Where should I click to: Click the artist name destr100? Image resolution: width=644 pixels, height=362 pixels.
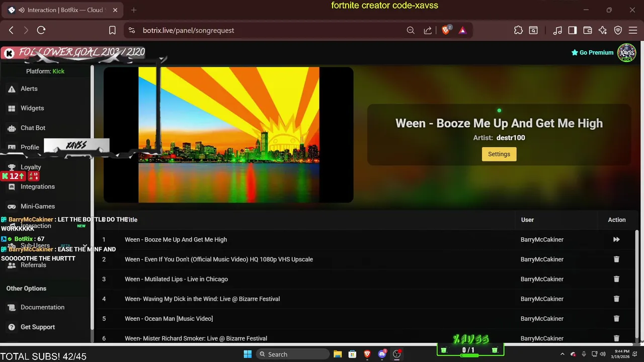point(511,138)
